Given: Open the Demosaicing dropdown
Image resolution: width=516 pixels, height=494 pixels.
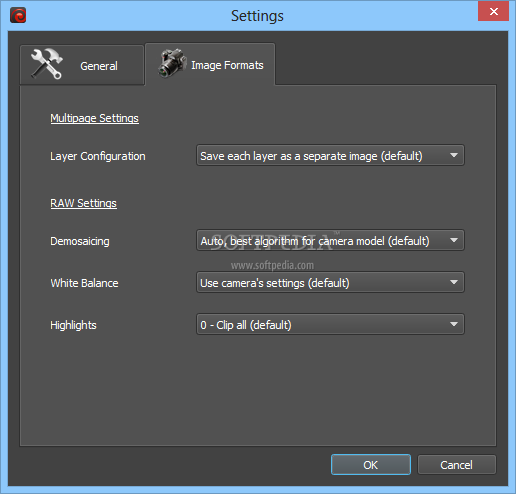Looking at the screenshot, I should (x=330, y=240).
